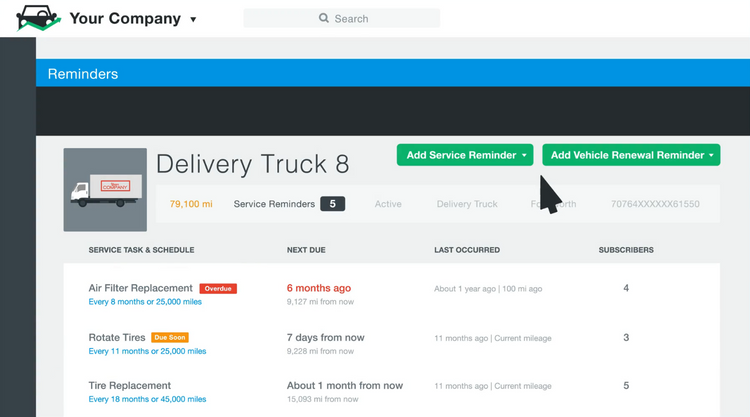Image resolution: width=750 pixels, height=417 pixels.
Task: Click Every 8 months or 25,000 miles schedule
Action: [x=147, y=303]
